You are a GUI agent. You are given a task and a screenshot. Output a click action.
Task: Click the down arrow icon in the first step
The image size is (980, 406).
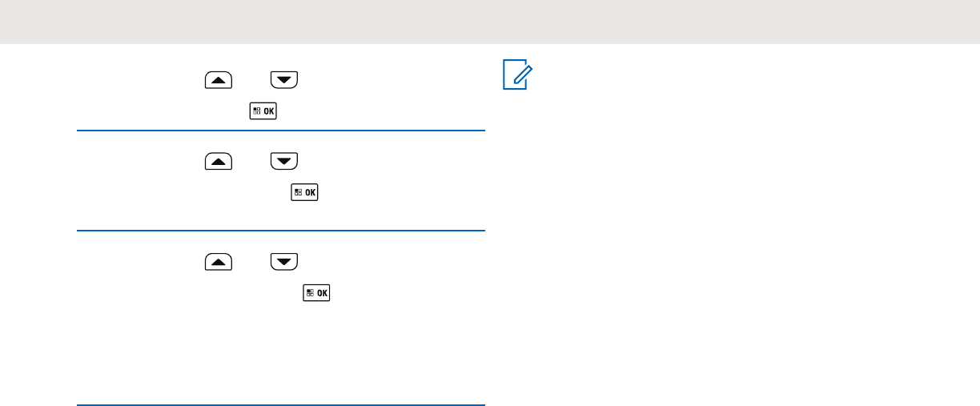[283, 79]
